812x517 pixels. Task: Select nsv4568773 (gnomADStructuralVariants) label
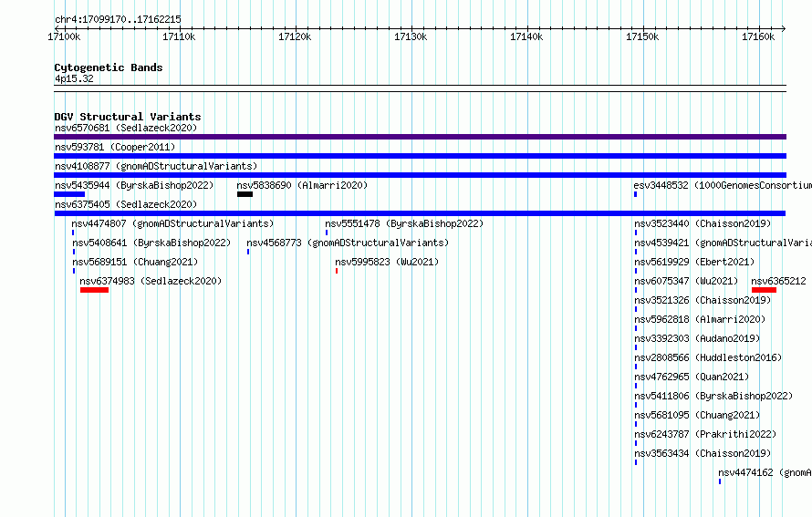point(348,243)
